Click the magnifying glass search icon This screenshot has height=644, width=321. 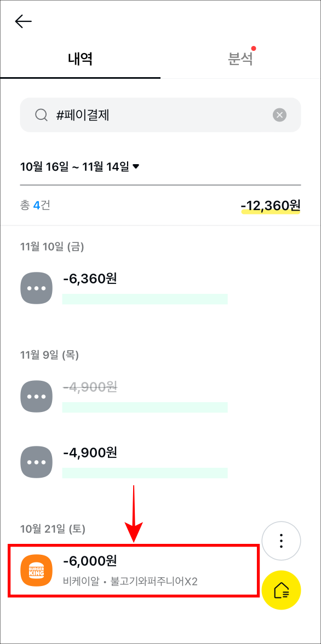point(41,115)
